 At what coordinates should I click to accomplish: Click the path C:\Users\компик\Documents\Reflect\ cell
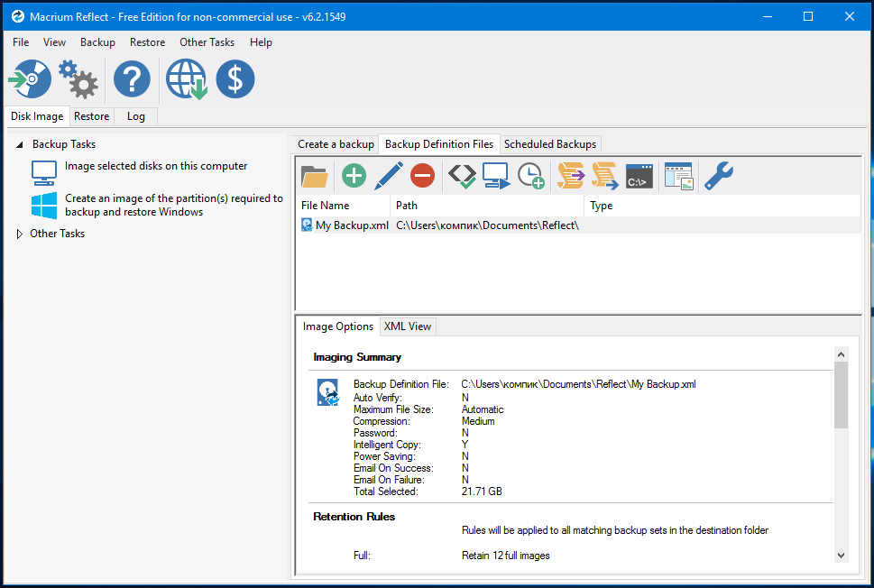point(488,225)
